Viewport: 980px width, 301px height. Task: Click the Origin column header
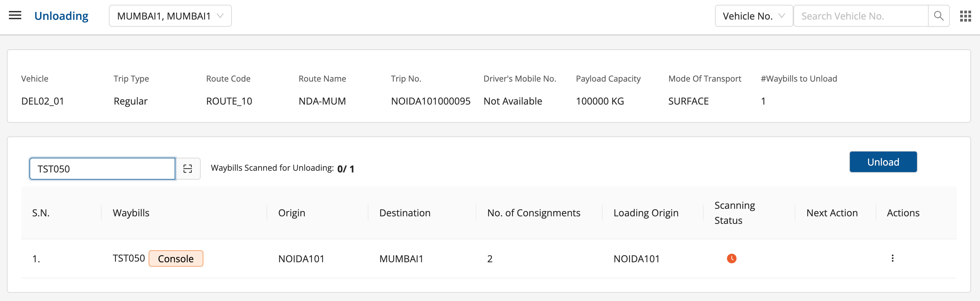(x=291, y=213)
